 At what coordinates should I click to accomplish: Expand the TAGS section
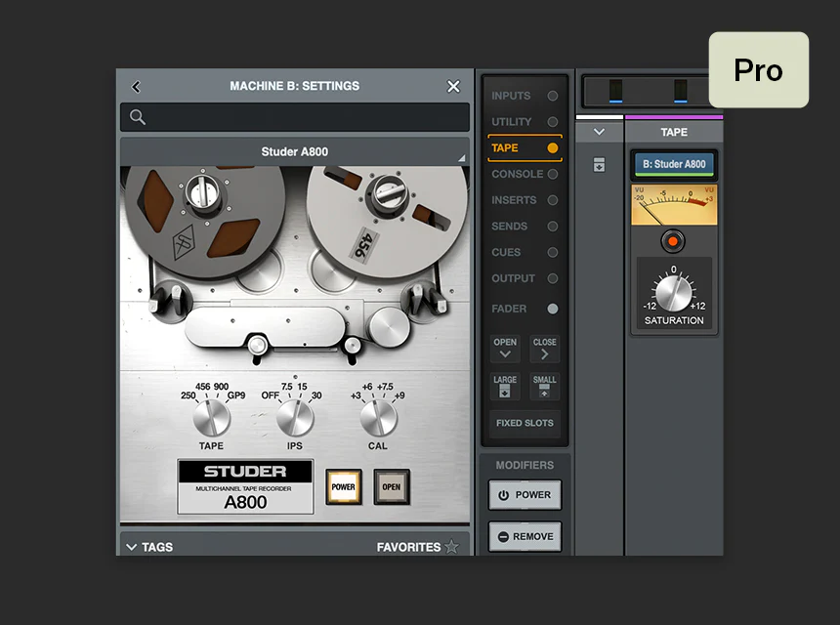tap(149, 547)
